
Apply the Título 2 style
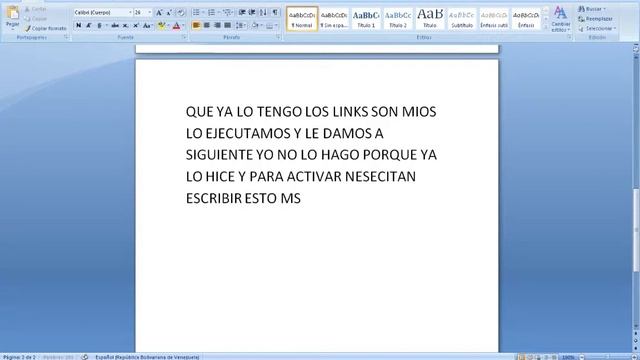[x=398, y=19]
